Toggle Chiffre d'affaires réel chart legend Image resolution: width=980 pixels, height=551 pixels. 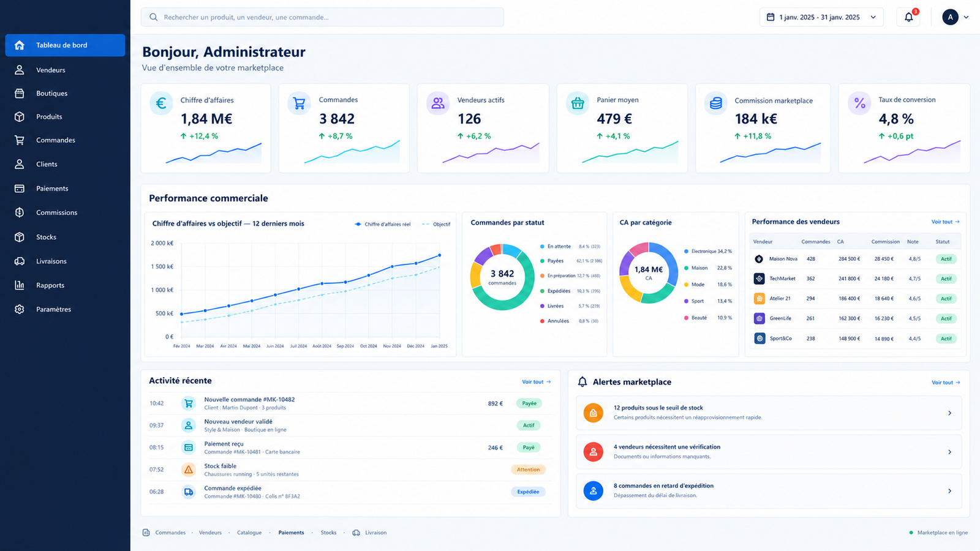click(x=383, y=224)
